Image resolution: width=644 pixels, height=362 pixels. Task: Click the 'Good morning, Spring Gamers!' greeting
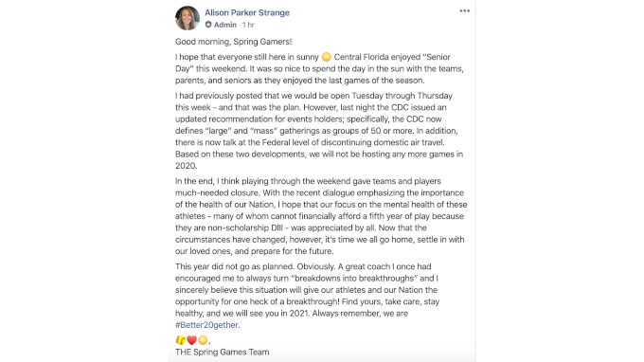tap(233, 42)
